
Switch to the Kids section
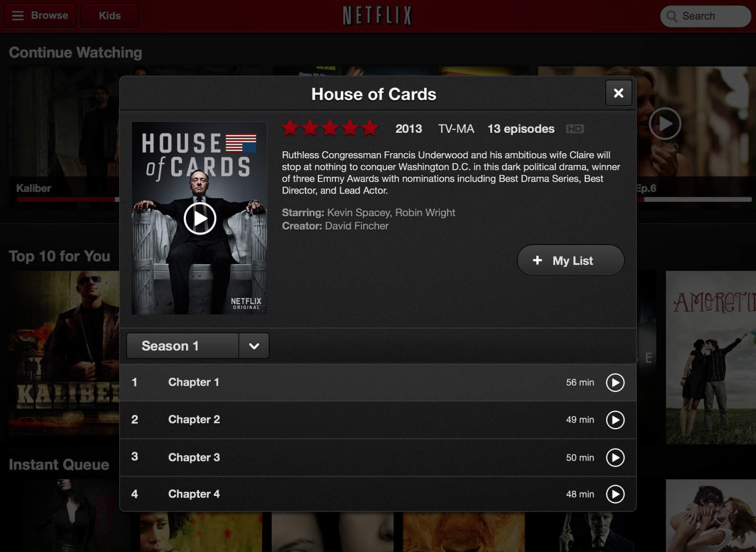pyautogui.click(x=109, y=16)
